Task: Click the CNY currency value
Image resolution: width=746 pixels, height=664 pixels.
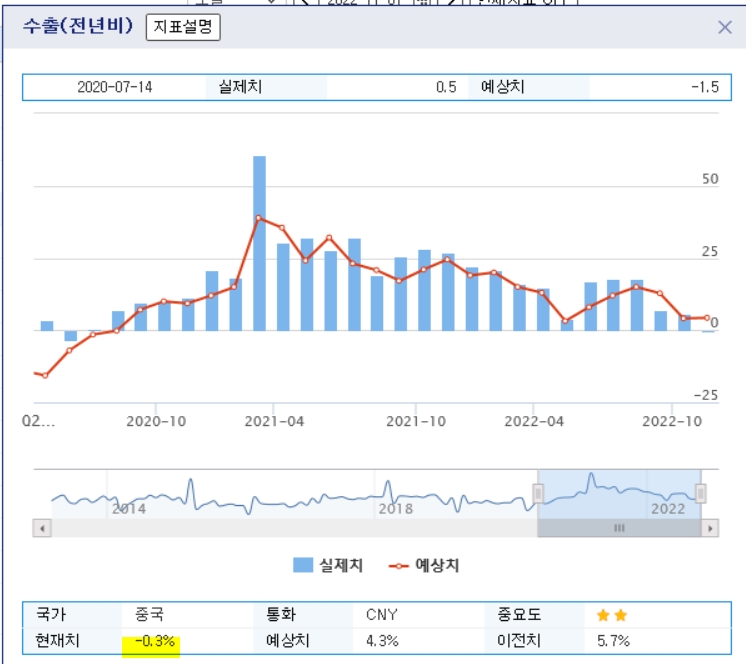Action: (x=382, y=615)
